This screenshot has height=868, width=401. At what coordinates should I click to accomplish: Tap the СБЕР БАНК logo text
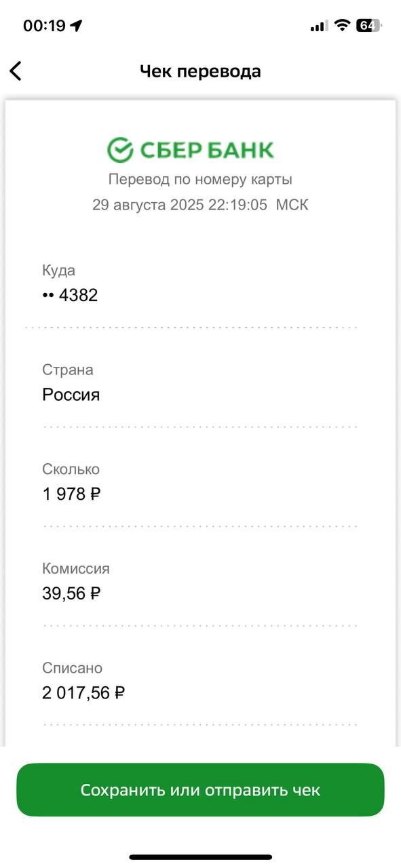tap(207, 150)
